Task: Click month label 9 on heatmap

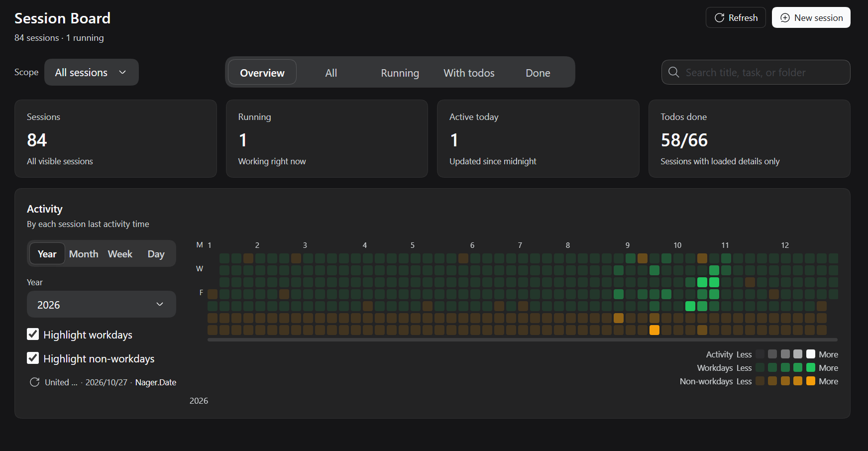Action: [x=628, y=245]
